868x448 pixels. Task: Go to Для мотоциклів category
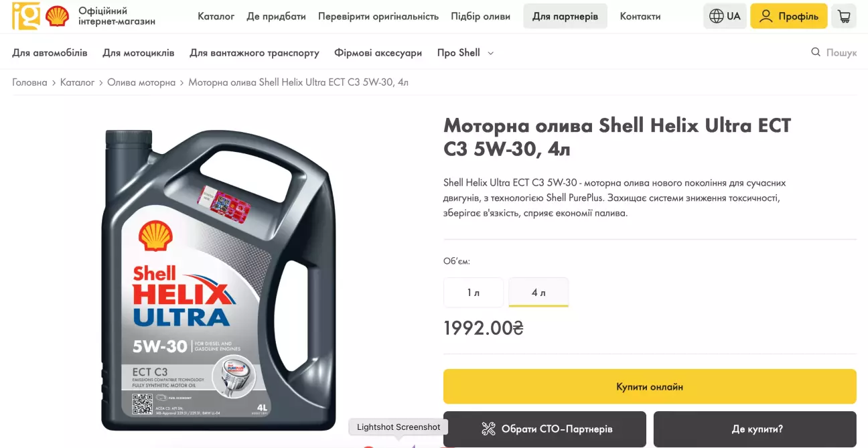click(x=139, y=53)
